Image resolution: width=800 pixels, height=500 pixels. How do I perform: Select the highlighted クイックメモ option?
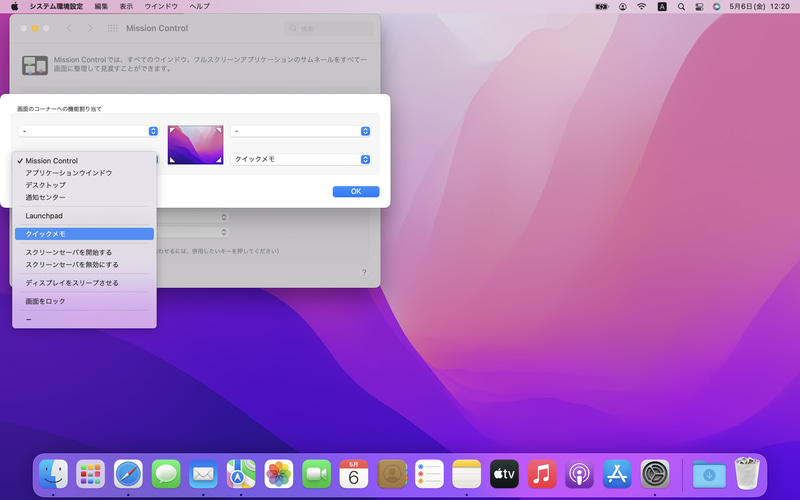coord(84,234)
